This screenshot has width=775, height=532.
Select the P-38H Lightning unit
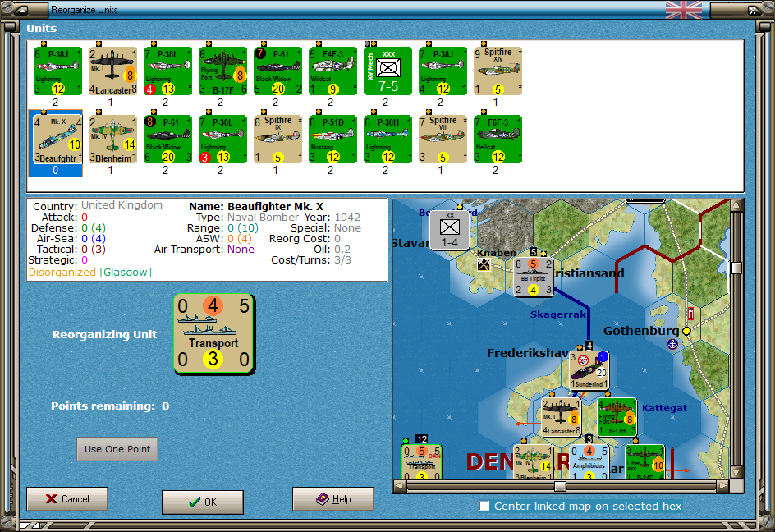pyautogui.click(x=387, y=139)
